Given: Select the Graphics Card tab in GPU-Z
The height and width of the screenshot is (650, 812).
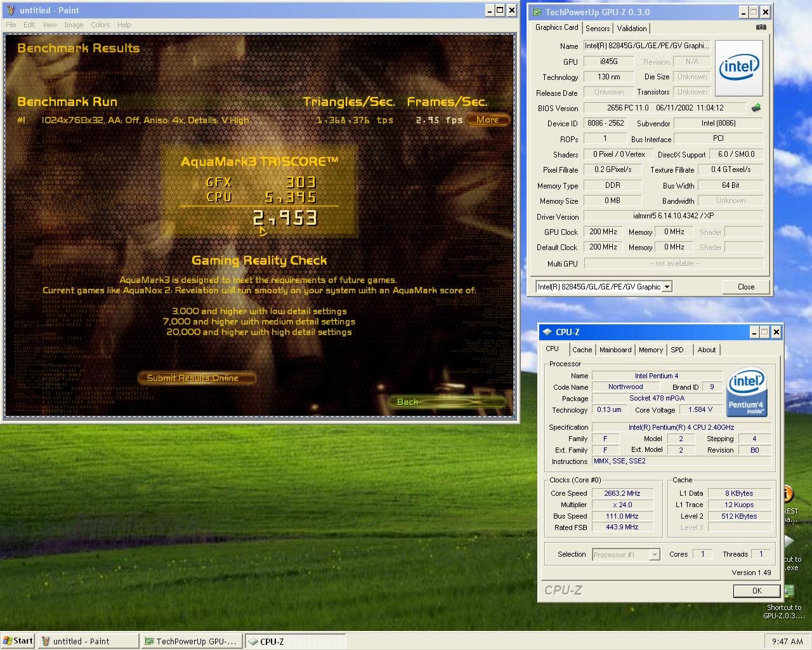Looking at the screenshot, I should [x=556, y=27].
